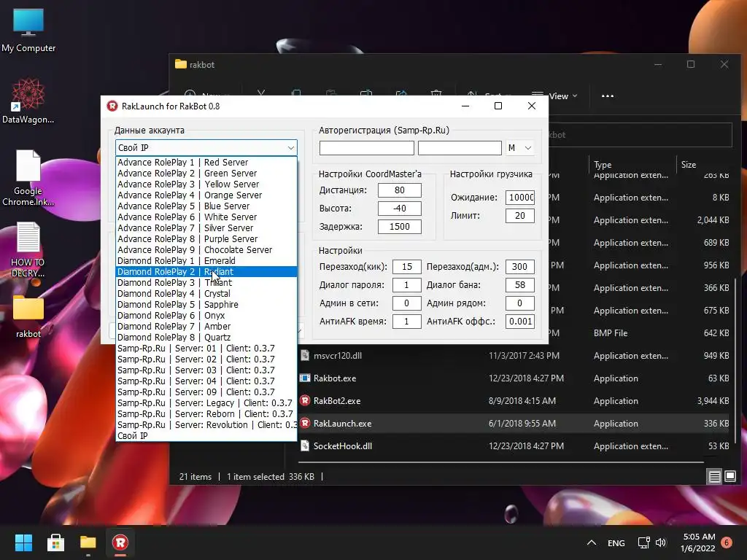This screenshot has height=560, width=747.
Task: Show hidden tray icons chevron
Action: (x=591, y=542)
